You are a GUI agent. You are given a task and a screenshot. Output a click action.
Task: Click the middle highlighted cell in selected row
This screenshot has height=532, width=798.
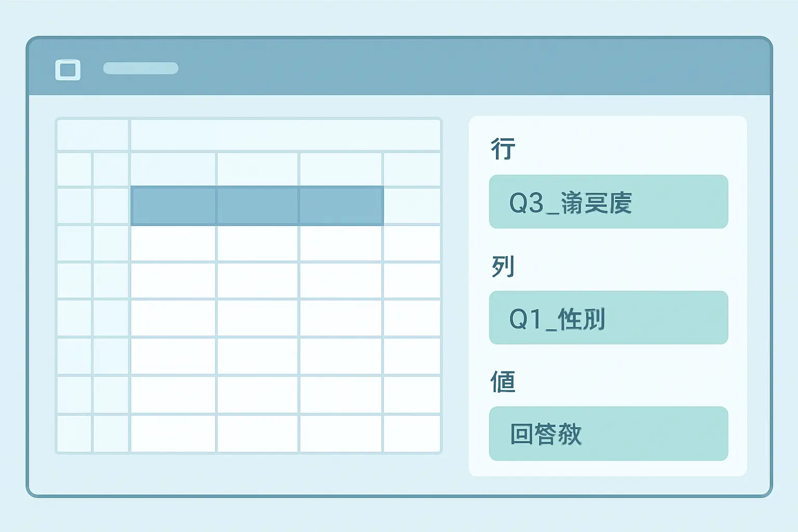tap(258, 206)
